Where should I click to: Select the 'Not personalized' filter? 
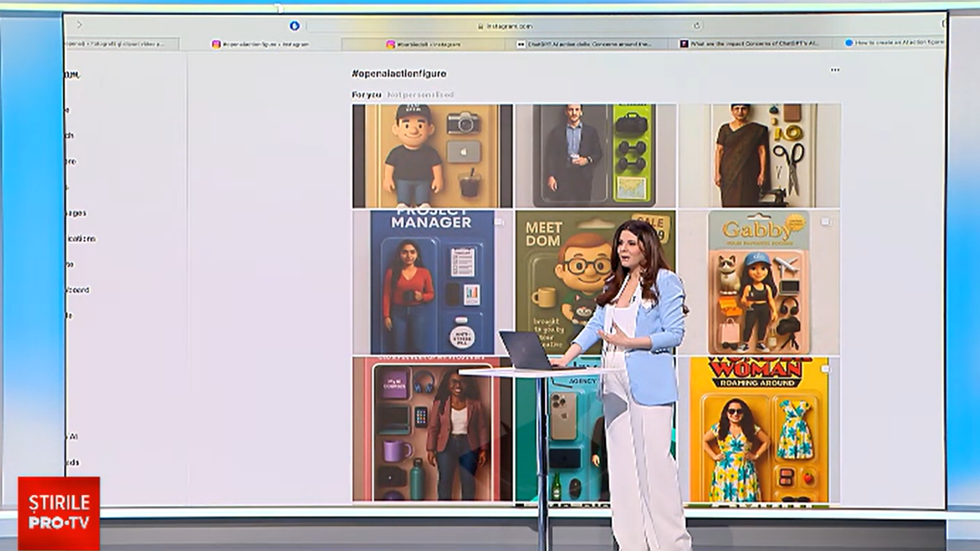[420, 95]
